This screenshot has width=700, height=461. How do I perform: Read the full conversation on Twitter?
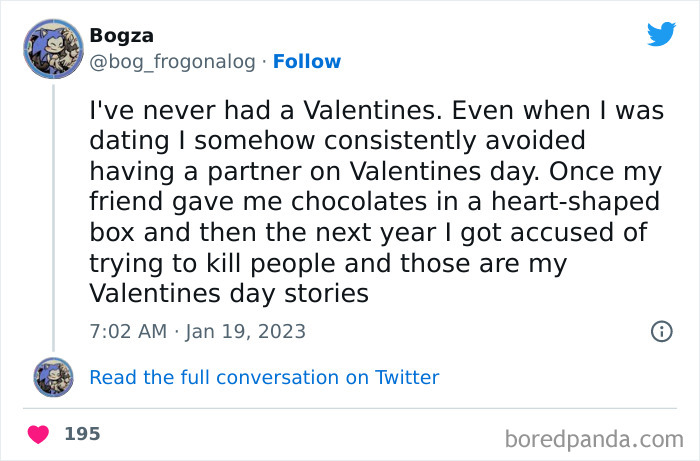pos(264,377)
